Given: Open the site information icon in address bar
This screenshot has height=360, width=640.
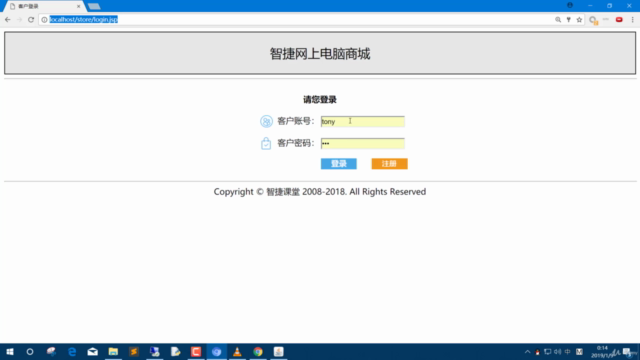Looking at the screenshot, I should pyautogui.click(x=44, y=20).
